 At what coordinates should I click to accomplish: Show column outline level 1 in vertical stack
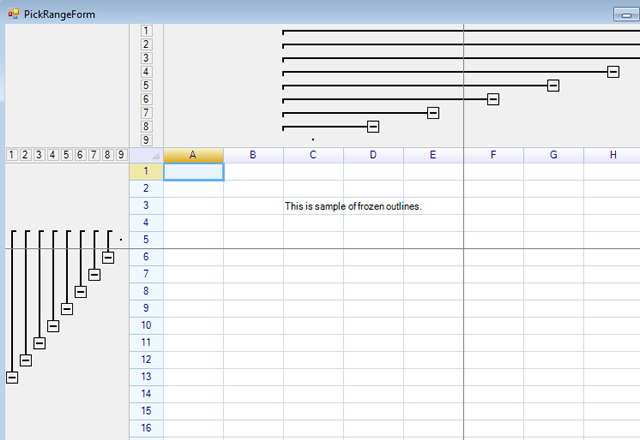pos(147,31)
